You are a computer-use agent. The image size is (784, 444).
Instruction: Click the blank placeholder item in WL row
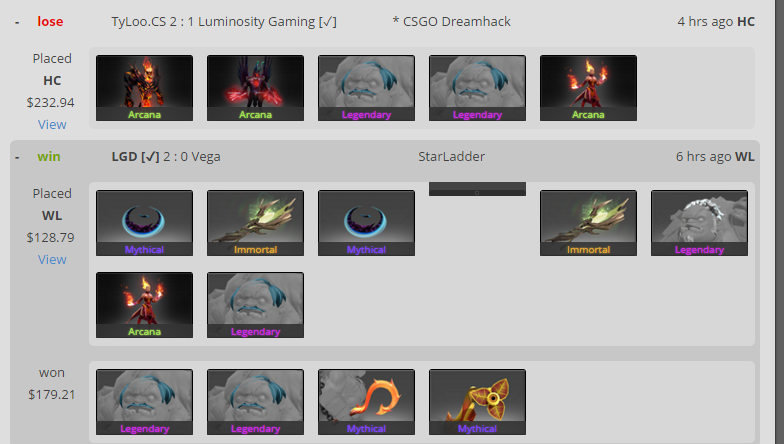pos(478,189)
